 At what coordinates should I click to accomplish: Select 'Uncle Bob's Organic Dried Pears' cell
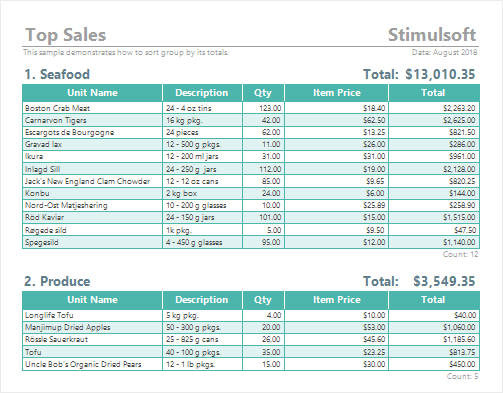point(92,364)
